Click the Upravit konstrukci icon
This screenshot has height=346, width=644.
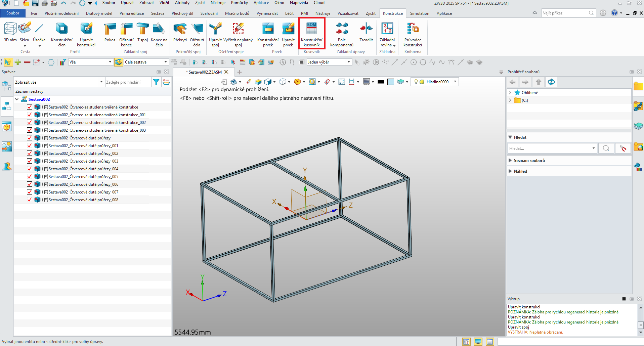click(86, 34)
